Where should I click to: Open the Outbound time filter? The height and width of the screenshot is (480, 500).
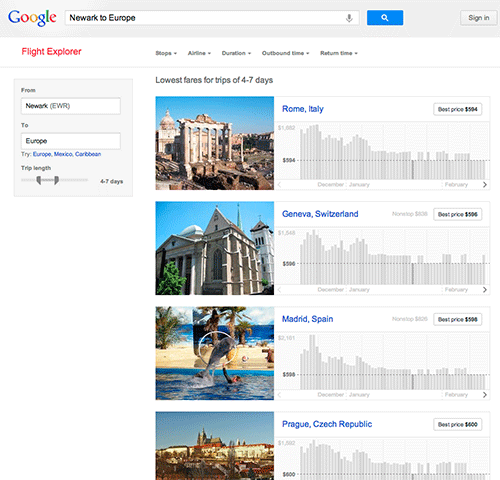click(285, 53)
